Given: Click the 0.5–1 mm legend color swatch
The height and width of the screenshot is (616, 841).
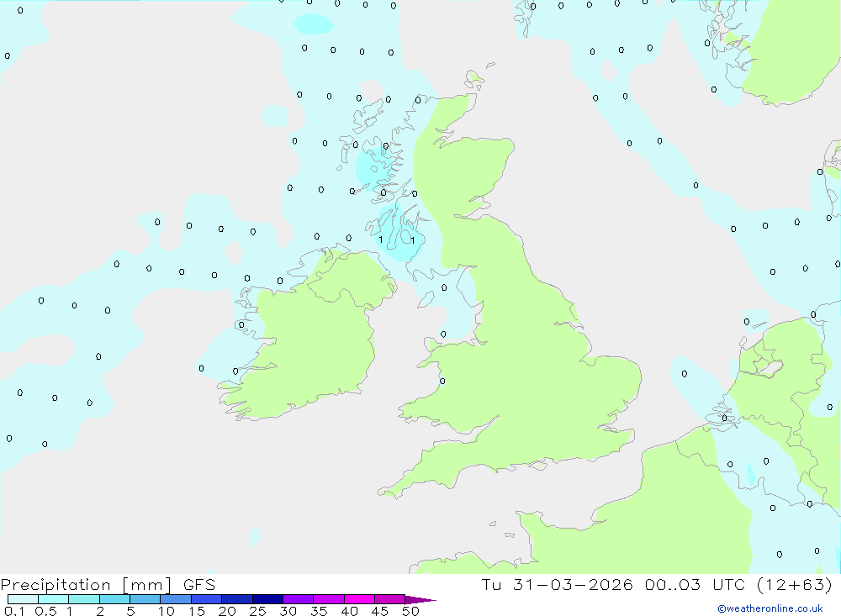Looking at the screenshot, I should click(x=54, y=599).
